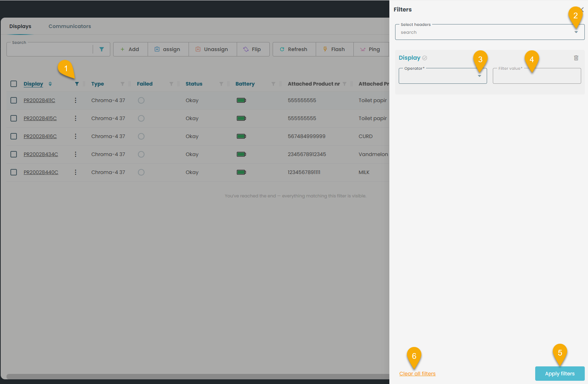Check the row checkbox for PR20028411C
This screenshot has width=588, height=384.
14,100
